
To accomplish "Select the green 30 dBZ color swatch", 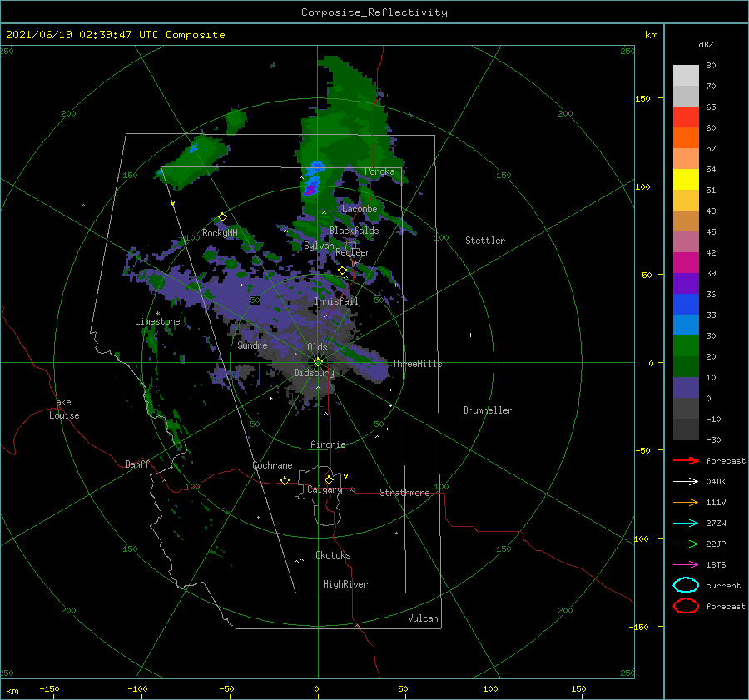I will pos(686,345).
